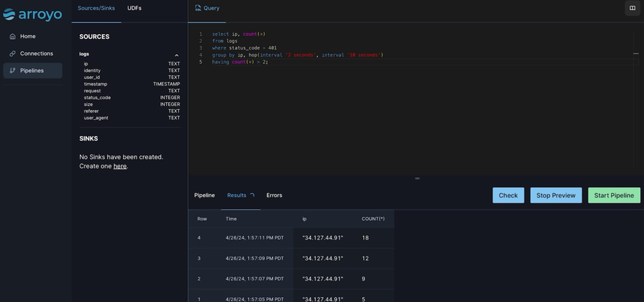Click the 'identity' field row
This screenshot has height=302, width=644.
tap(132, 71)
